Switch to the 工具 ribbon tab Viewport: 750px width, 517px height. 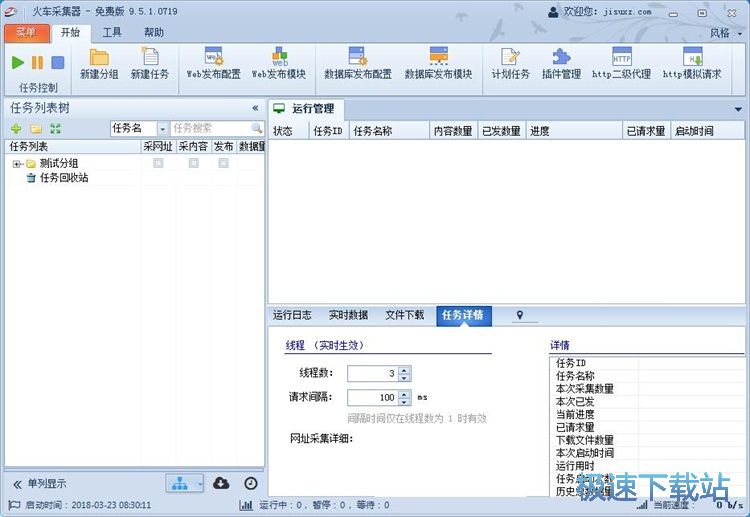click(112, 32)
